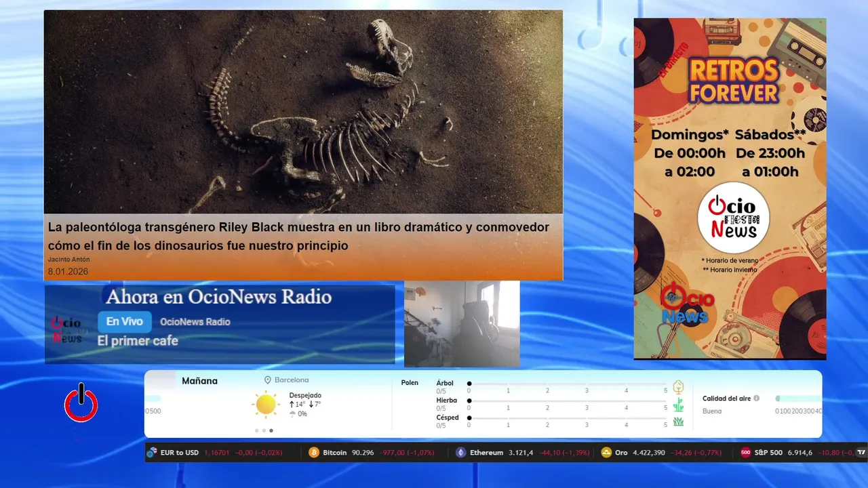Click the Ethereum coin icon
This screenshot has height=488, width=868.
point(461,453)
